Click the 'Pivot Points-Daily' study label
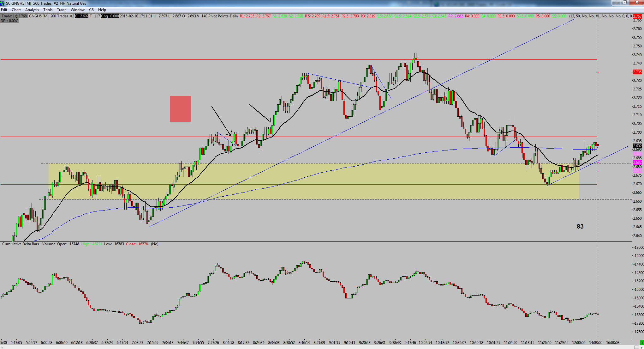 tap(223, 16)
